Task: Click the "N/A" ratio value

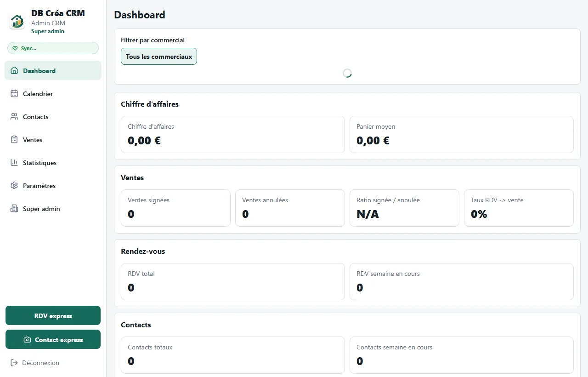Action: pos(368,214)
